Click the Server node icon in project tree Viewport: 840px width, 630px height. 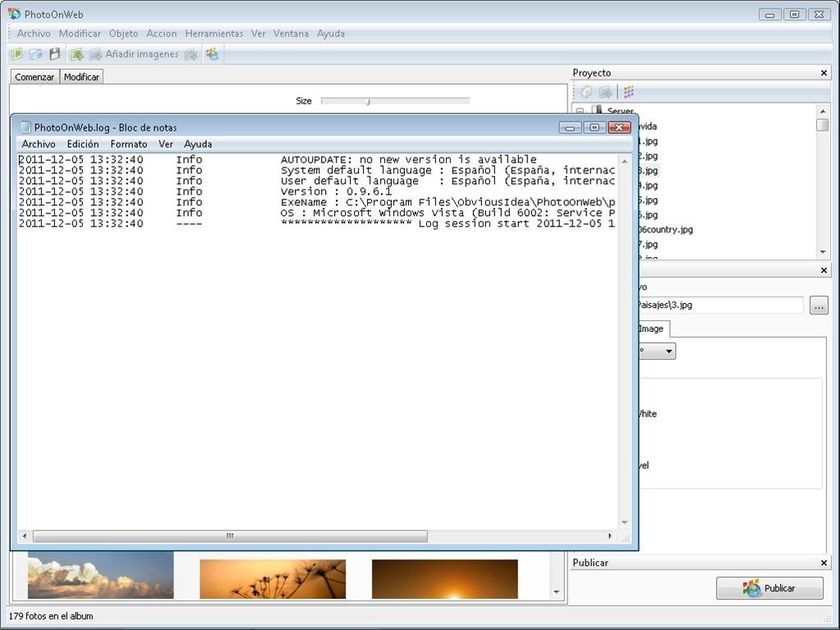pyautogui.click(x=597, y=110)
